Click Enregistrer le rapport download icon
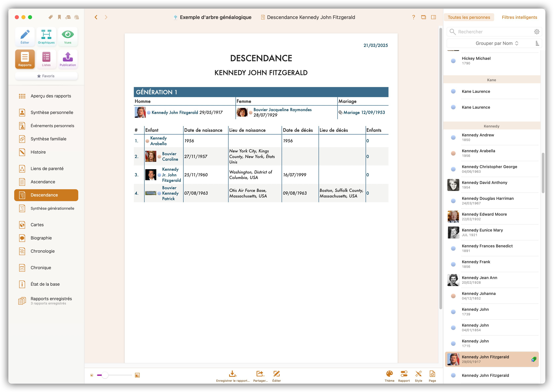 pos(233,376)
